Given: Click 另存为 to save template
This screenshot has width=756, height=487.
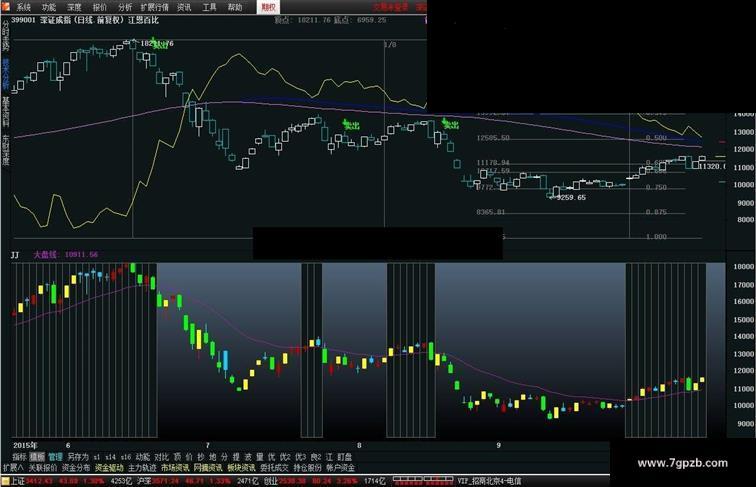Looking at the screenshot, I should pyautogui.click(x=78, y=457).
